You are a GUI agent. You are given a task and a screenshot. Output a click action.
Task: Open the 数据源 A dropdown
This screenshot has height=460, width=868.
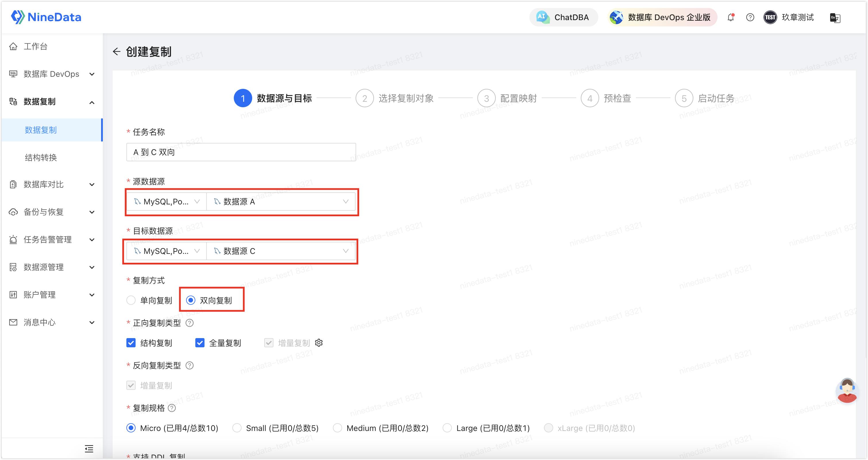coord(281,202)
